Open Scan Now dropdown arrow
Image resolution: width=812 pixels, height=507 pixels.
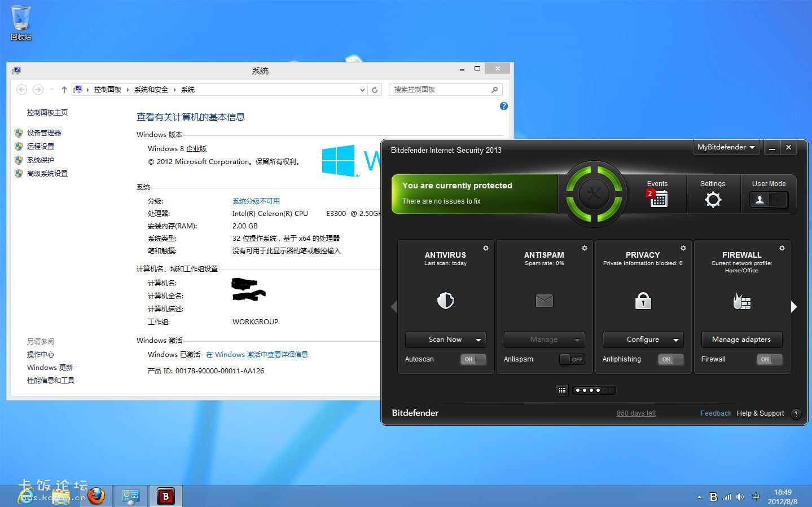tap(479, 340)
